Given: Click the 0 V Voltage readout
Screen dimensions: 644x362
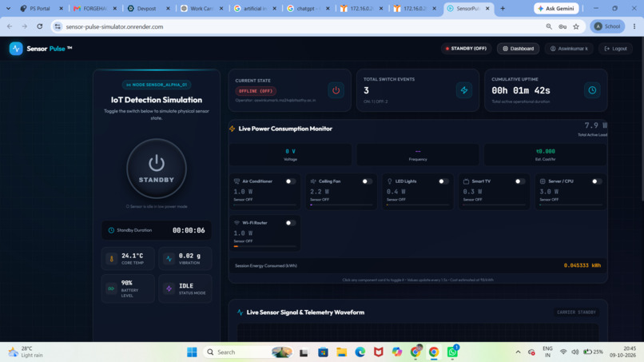Looking at the screenshot, I should [x=290, y=151].
